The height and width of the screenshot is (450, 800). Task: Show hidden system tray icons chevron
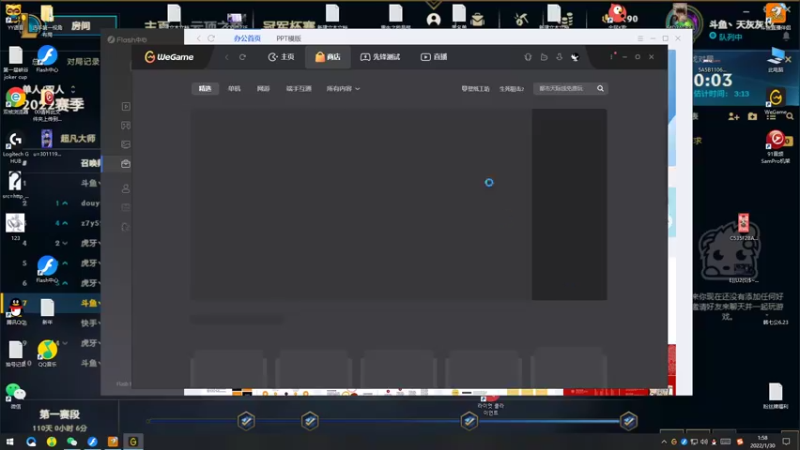tap(664, 442)
